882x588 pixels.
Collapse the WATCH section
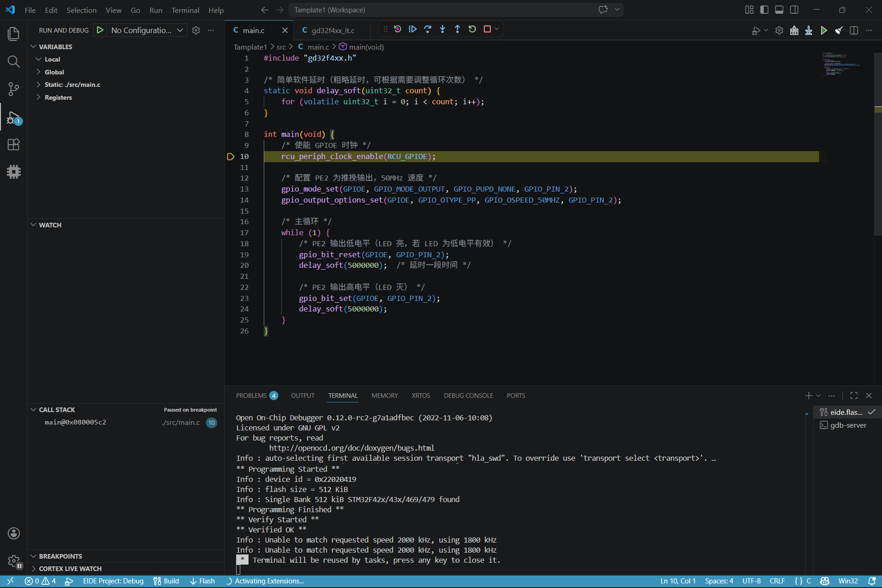click(34, 225)
